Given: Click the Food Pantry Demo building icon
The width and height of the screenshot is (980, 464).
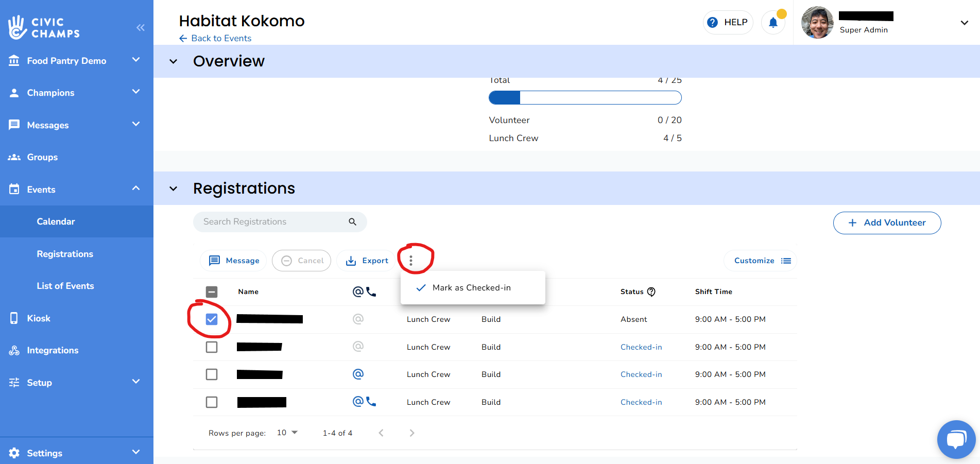Looking at the screenshot, I should tap(14, 61).
